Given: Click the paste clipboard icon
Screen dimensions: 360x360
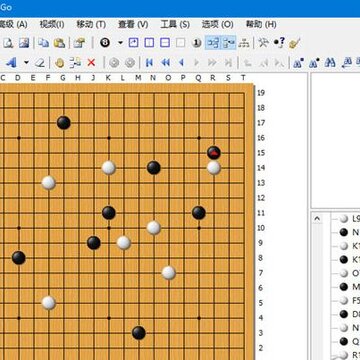Looking at the screenshot, I should (59, 43).
